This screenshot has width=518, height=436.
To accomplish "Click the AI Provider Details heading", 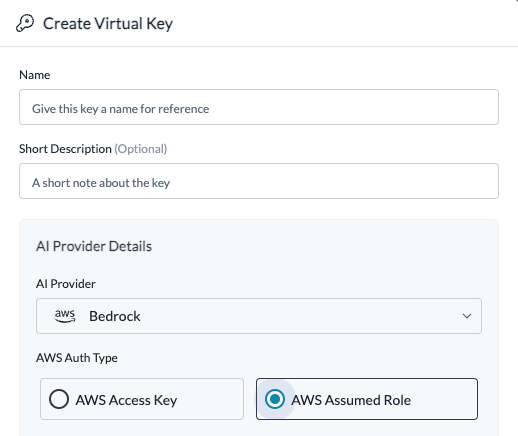I will click(x=94, y=246).
